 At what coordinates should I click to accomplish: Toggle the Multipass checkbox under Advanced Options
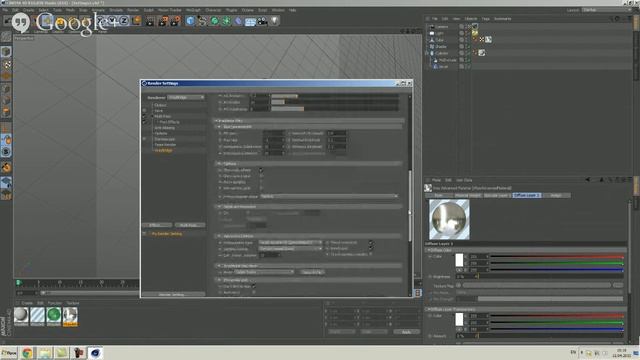coord(371,249)
